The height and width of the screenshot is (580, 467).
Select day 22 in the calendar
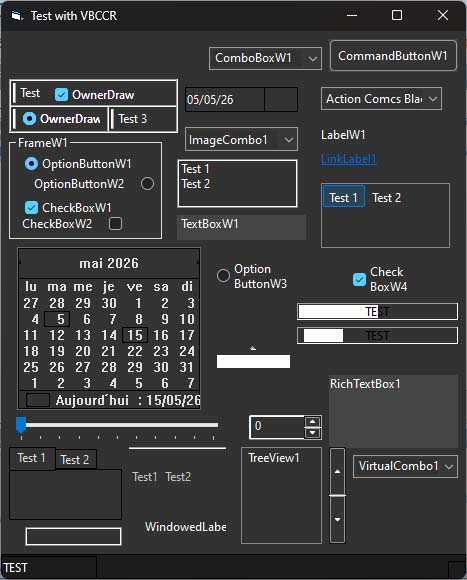tap(135, 351)
